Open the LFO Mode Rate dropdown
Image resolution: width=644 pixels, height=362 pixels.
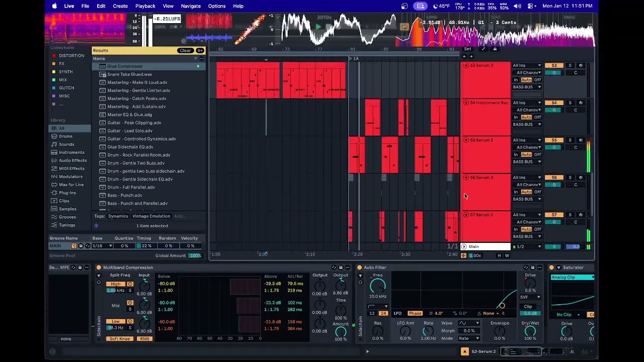coord(468,338)
